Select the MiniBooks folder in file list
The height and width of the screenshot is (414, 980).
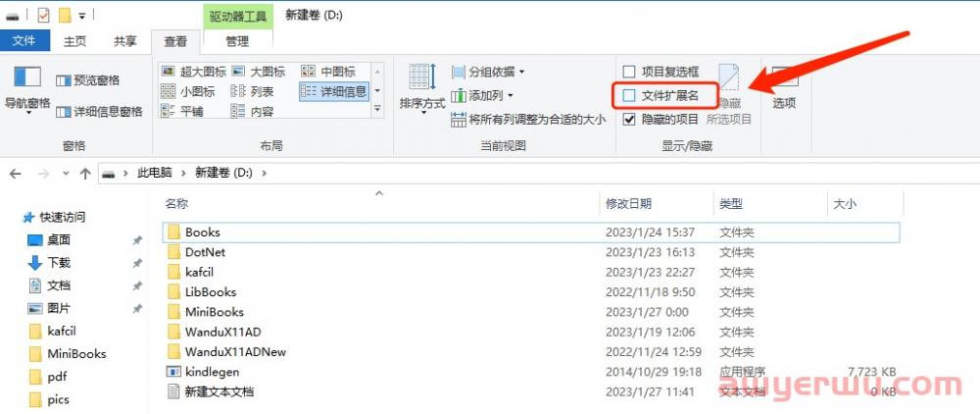pyautogui.click(x=215, y=312)
